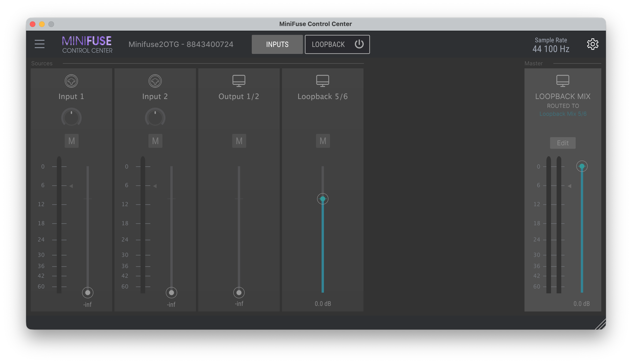Click the Edit button in Master
The height and width of the screenshot is (364, 632).
tap(563, 143)
